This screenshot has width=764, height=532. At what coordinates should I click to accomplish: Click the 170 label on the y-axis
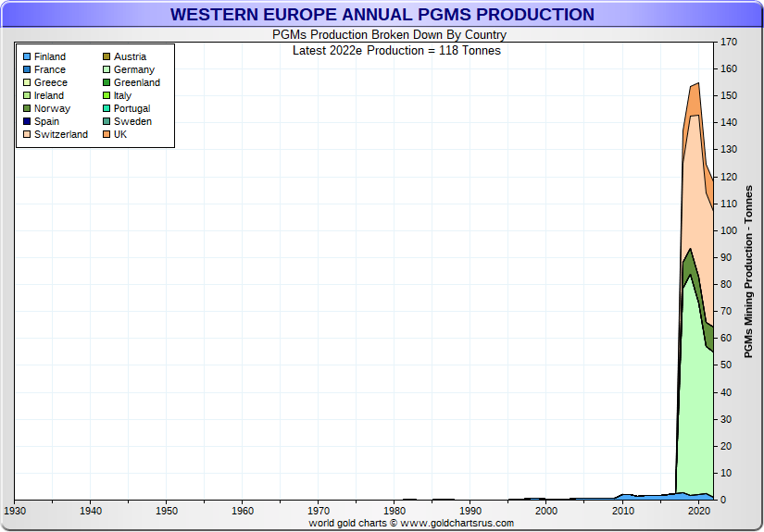pos(728,43)
